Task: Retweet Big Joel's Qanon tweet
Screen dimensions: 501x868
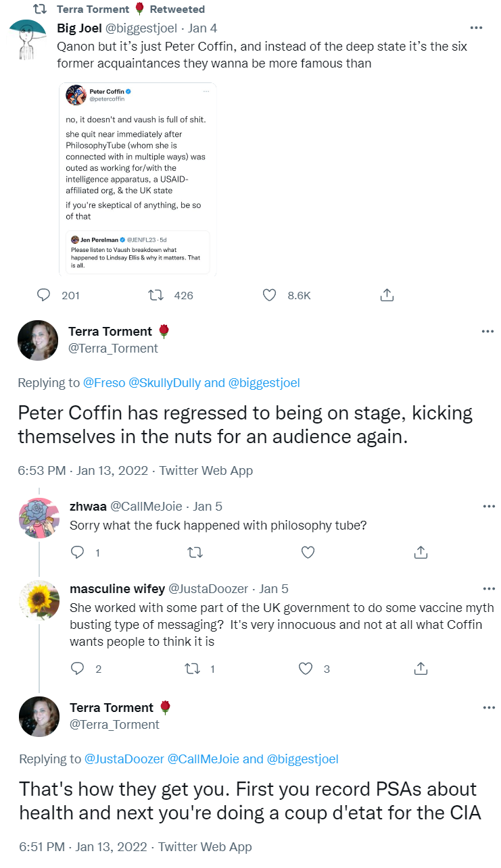Action: (156, 295)
